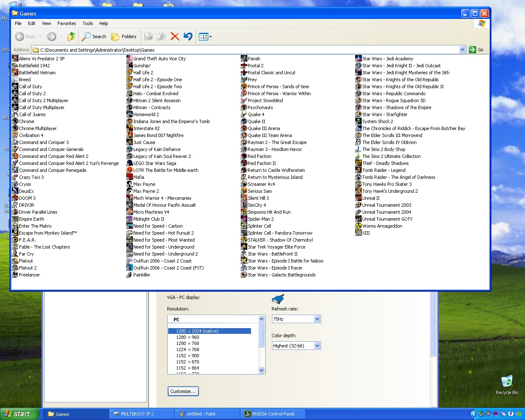Select Star Wars - Republic Commando entry

pos(390,94)
